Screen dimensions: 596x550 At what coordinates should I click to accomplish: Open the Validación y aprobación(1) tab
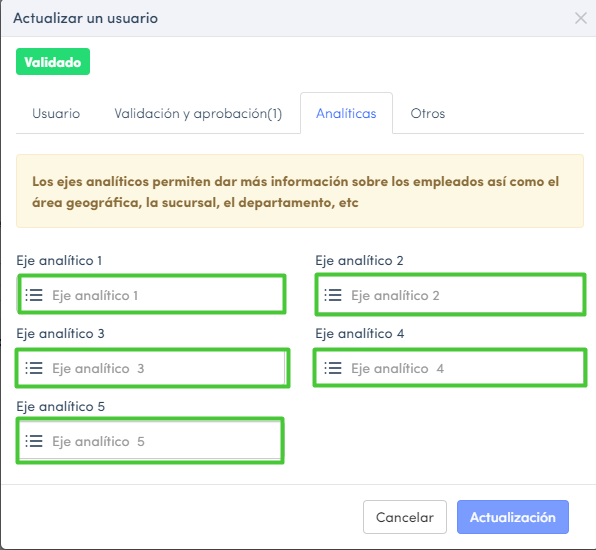[198, 113]
